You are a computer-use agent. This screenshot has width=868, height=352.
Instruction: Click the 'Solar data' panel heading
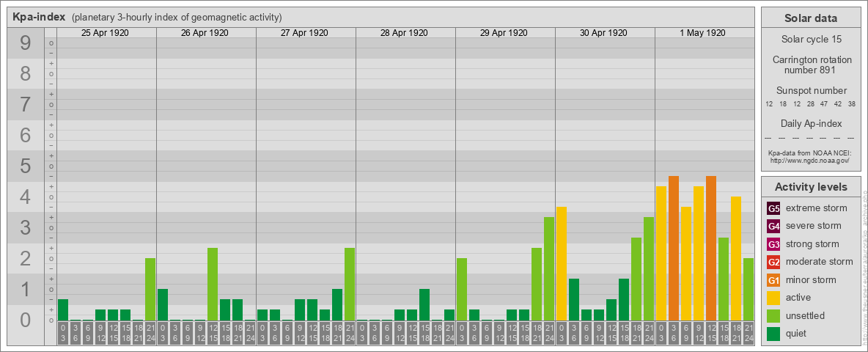click(x=810, y=18)
